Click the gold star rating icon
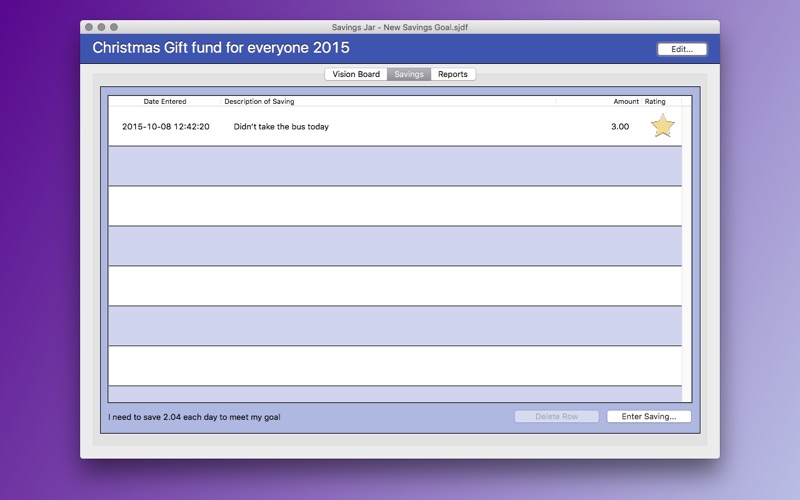 coord(663,126)
